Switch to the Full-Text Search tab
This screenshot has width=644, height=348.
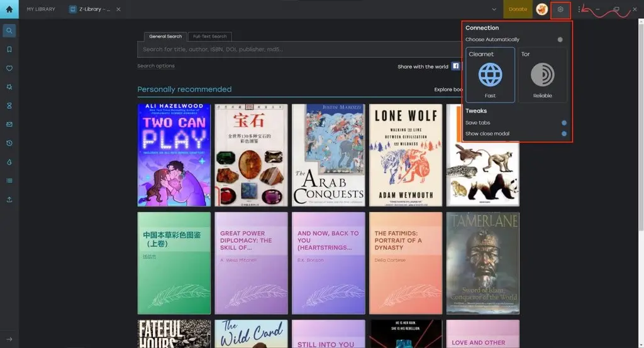click(x=210, y=36)
